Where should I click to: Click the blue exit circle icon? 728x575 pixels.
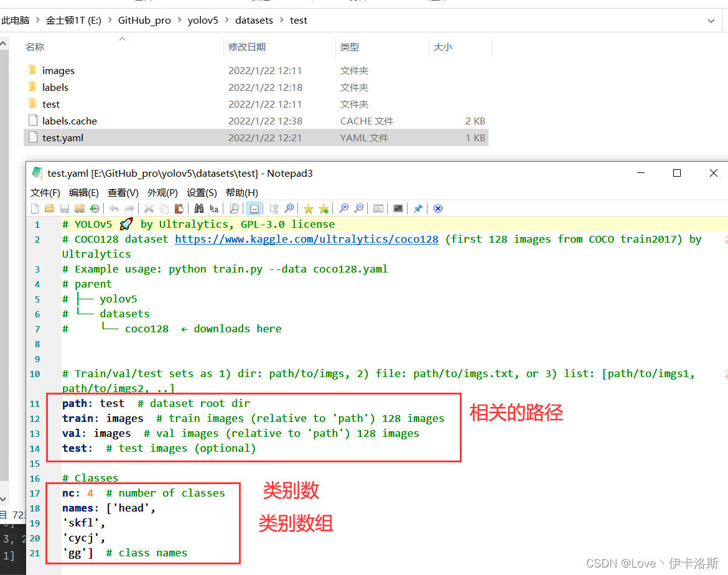coord(438,208)
